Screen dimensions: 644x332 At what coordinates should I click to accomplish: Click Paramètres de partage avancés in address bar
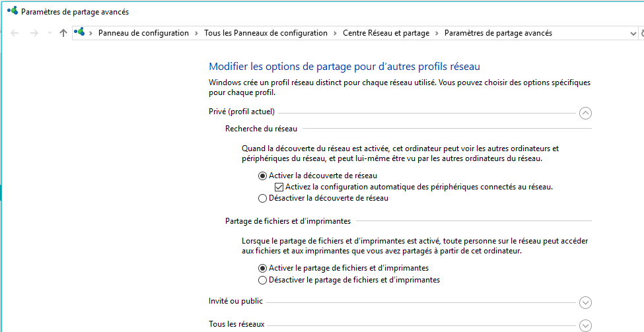coord(498,33)
